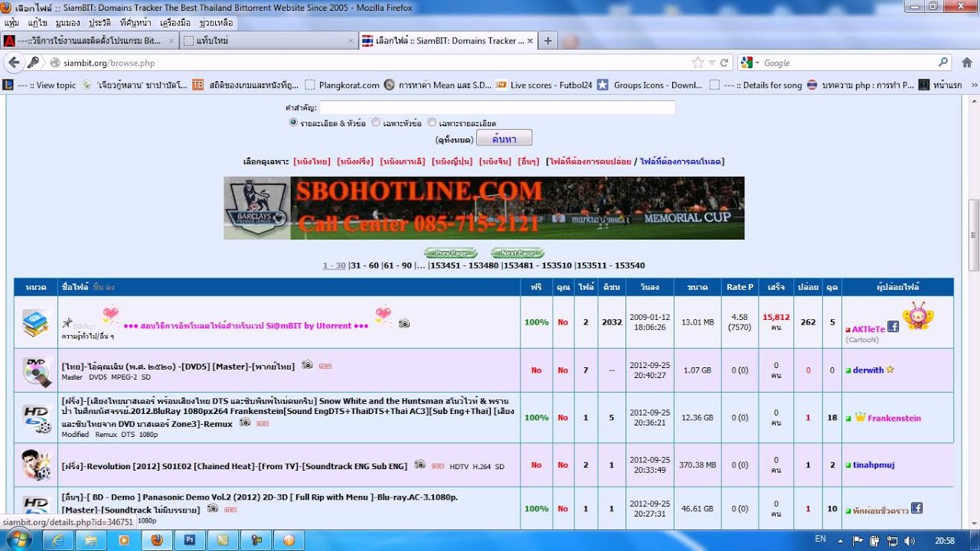Click the crown icon before Frankenstein uploader
The height and width of the screenshot is (551, 980).
tap(860, 417)
